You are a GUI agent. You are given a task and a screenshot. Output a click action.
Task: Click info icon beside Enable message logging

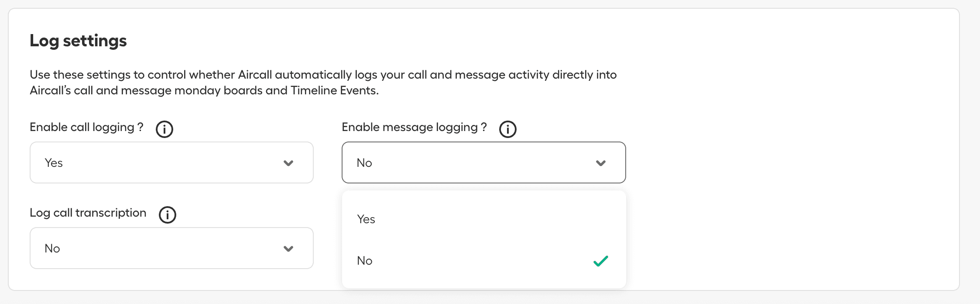pyautogui.click(x=507, y=129)
